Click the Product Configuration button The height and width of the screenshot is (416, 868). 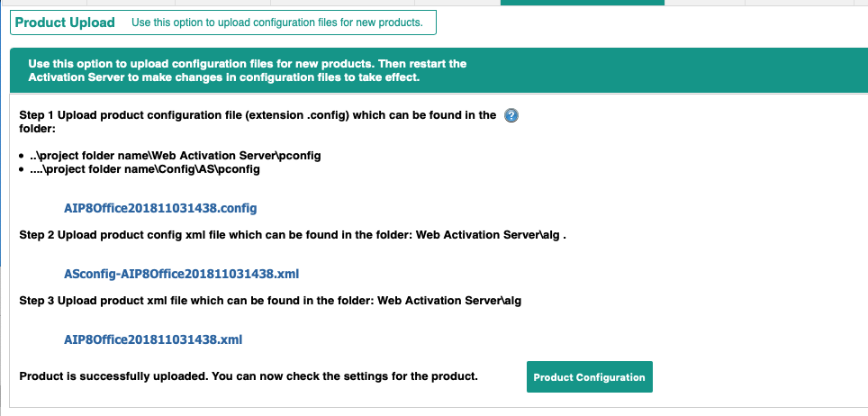coord(590,377)
